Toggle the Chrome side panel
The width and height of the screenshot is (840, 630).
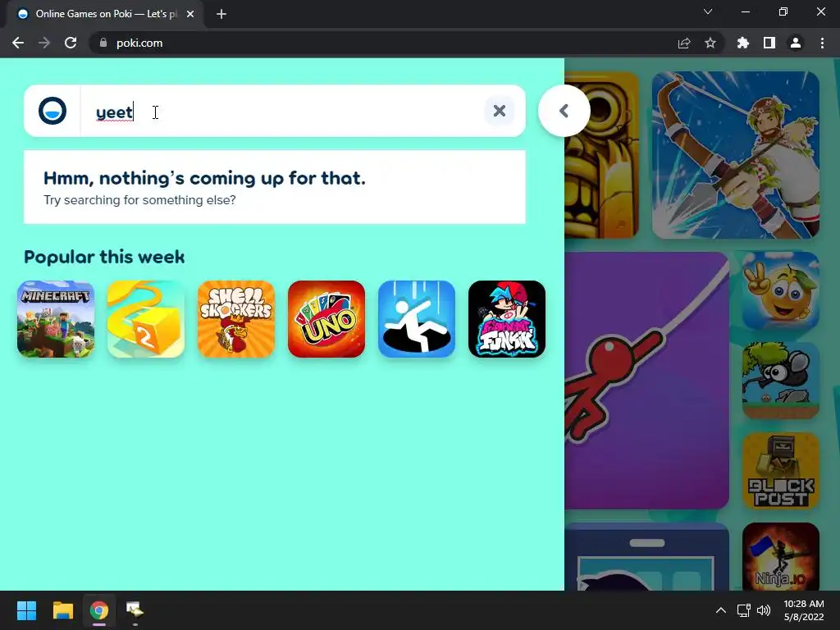pyautogui.click(x=769, y=43)
